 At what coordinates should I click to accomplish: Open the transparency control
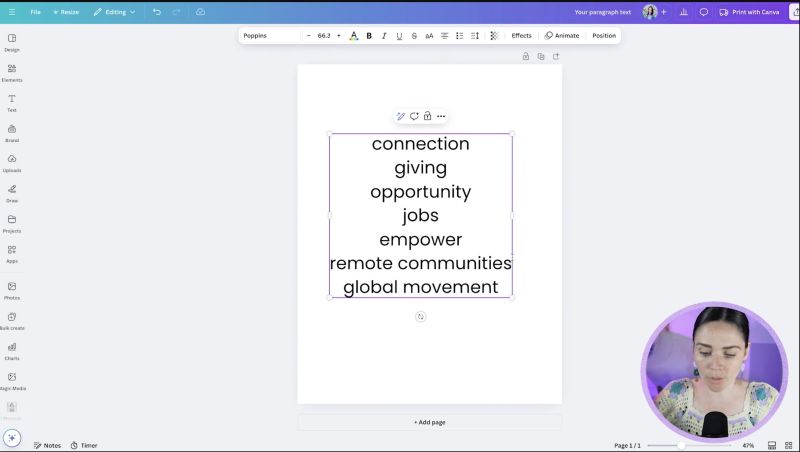click(494, 36)
